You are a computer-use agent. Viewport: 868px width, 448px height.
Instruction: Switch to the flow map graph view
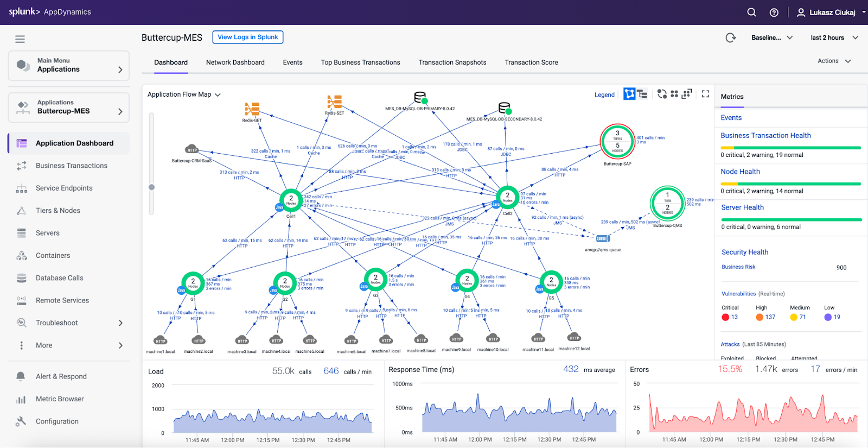point(629,94)
